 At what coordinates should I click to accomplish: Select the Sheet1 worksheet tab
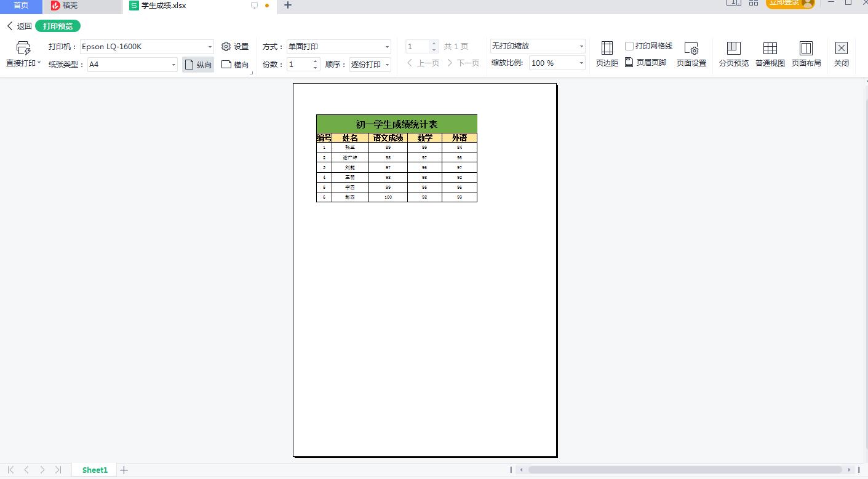pyautogui.click(x=95, y=470)
